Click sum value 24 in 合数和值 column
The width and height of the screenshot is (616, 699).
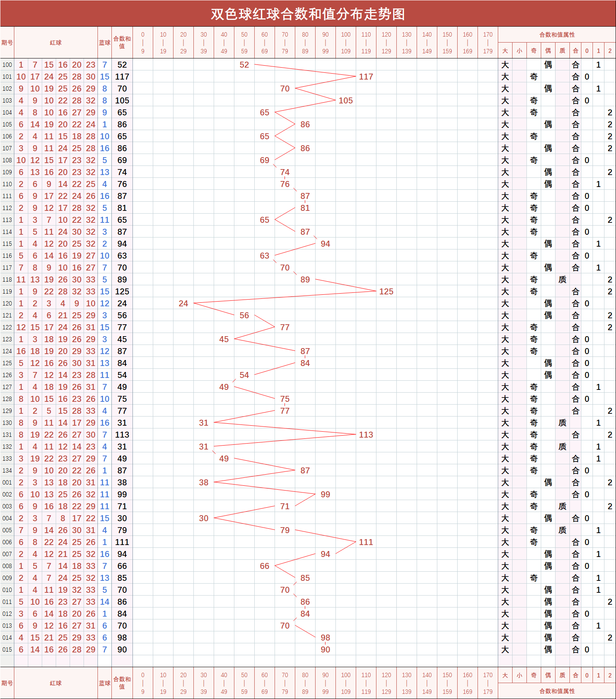122,303
